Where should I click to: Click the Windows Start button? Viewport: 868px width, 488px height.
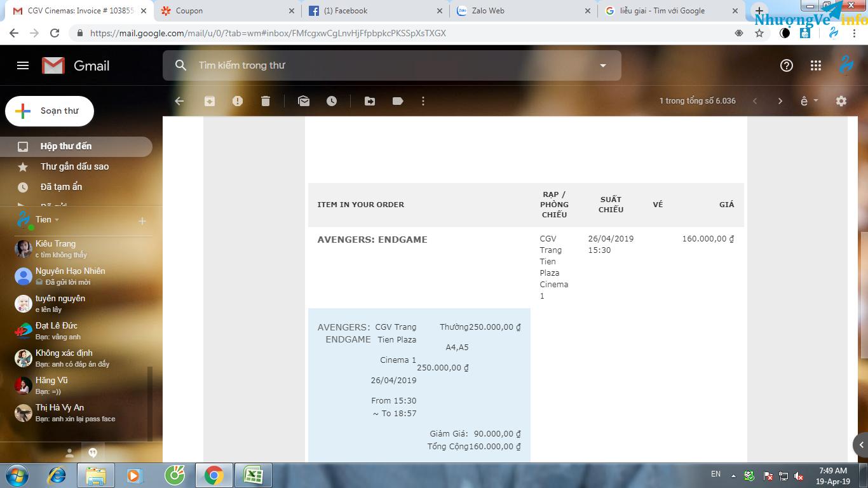(x=17, y=475)
